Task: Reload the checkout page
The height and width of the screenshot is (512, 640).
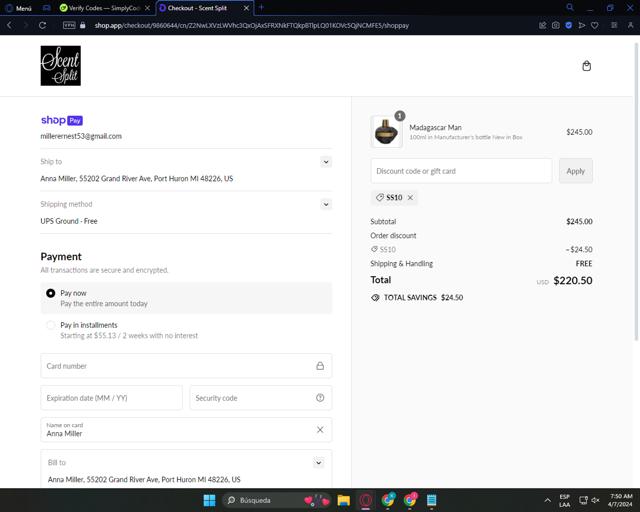Action: click(x=42, y=25)
